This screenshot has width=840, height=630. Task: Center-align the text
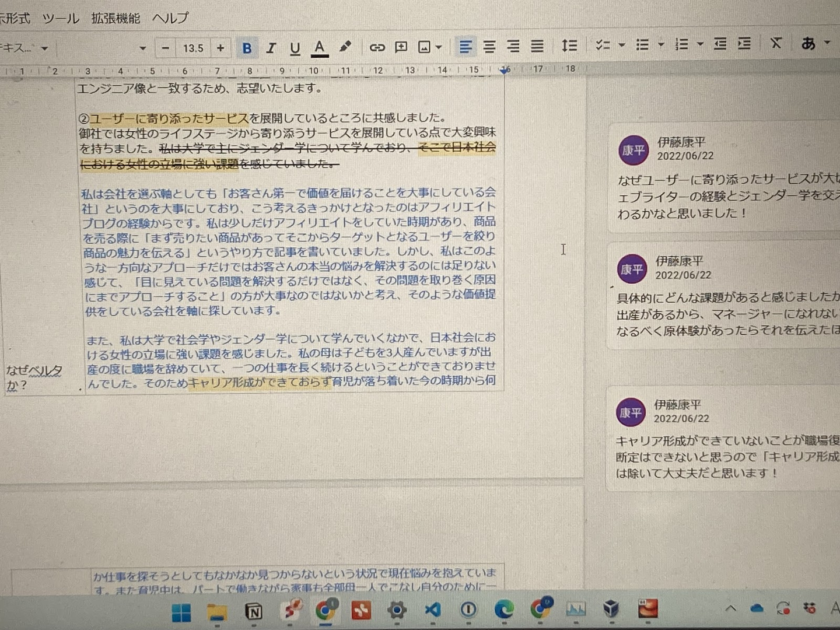(x=489, y=47)
